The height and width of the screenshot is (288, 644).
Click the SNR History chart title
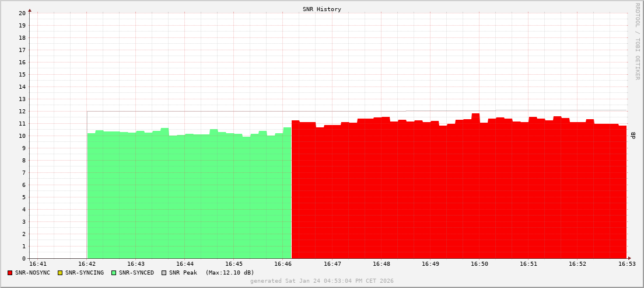click(x=321, y=9)
